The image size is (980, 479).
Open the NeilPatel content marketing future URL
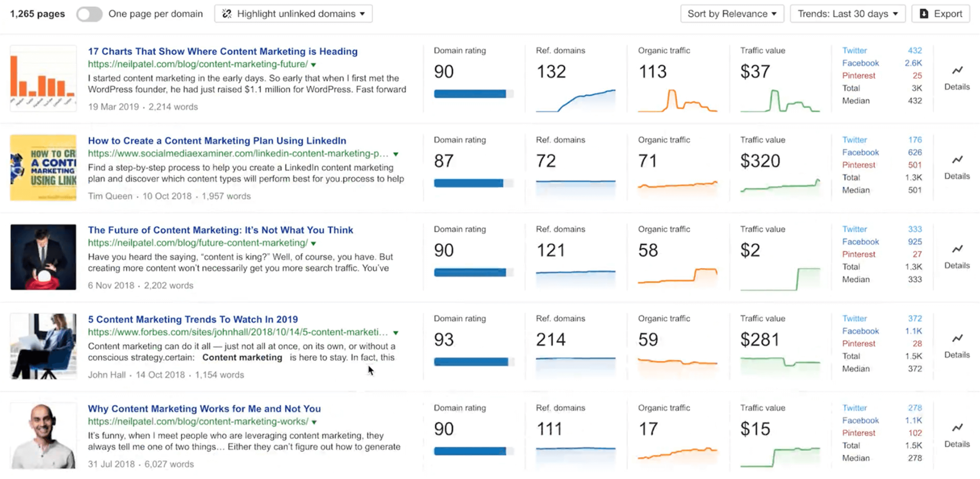[x=197, y=64]
